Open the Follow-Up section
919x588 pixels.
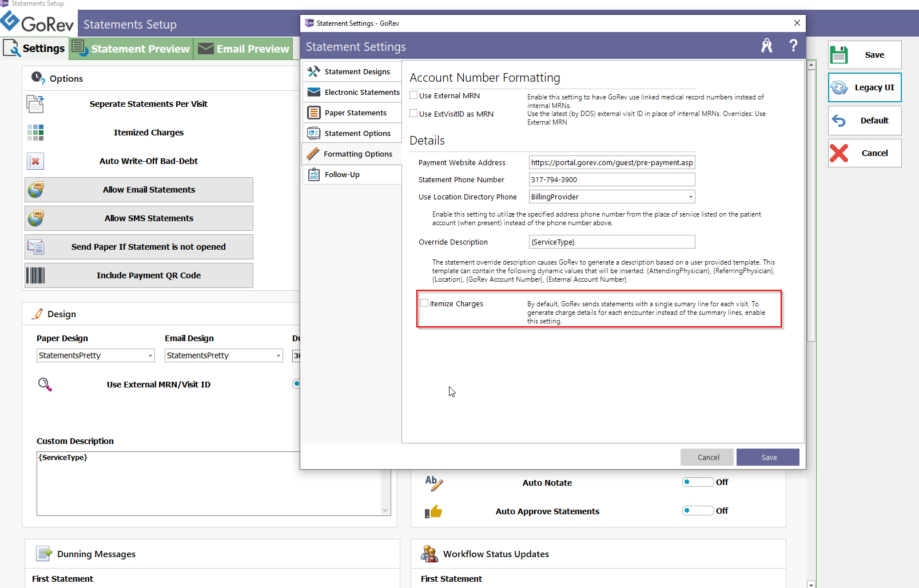pyautogui.click(x=352, y=174)
